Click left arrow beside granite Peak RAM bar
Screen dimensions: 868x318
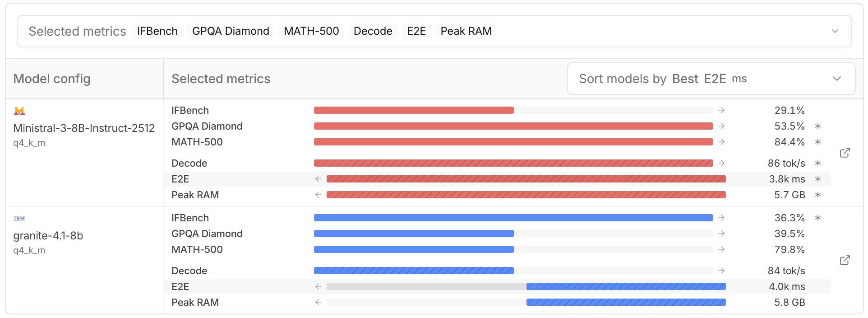click(319, 302)
